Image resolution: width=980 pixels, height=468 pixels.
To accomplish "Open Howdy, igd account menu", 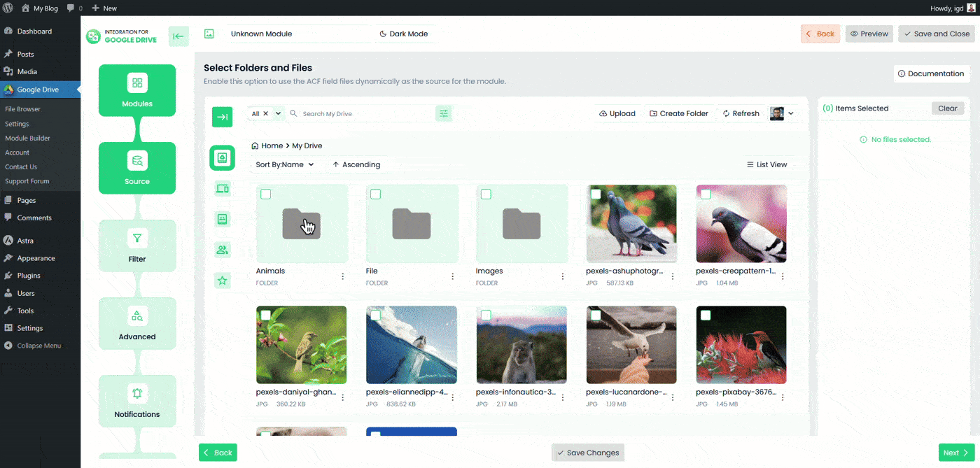I will (x=953, y=8).
